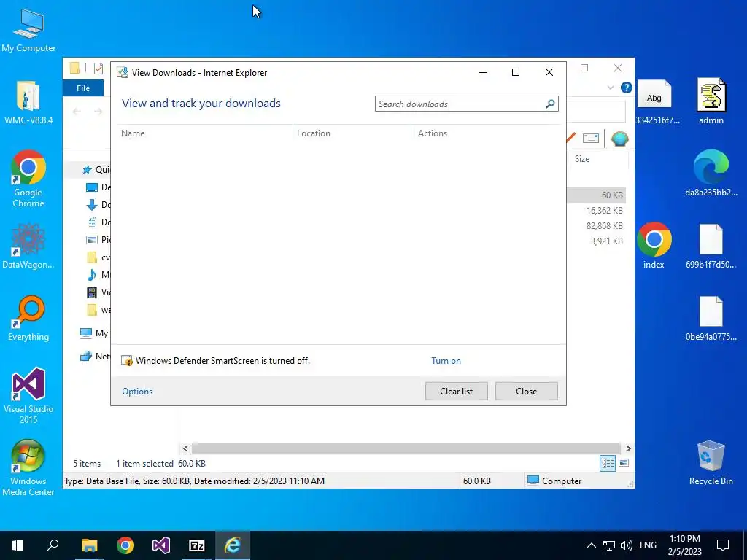Click the left arrow of Explorer horizontal scrollbar
Screen dimensions: 747x560
pyautogui.click(x=185, y=448)
